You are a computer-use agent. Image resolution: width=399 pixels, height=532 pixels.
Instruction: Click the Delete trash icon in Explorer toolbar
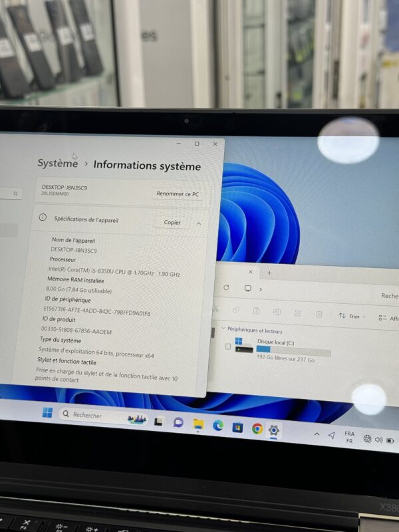(319, 314)
